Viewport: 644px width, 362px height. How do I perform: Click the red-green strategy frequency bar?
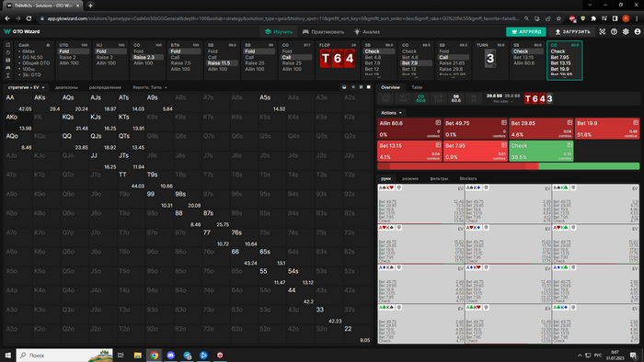[x=509, y=166]
